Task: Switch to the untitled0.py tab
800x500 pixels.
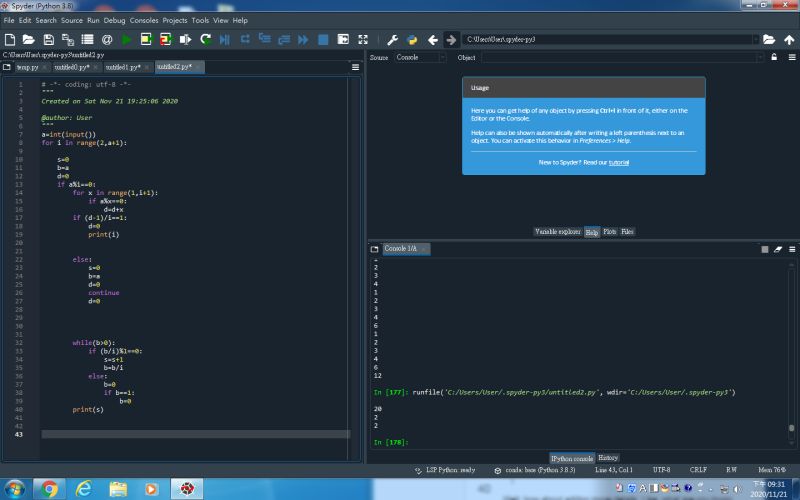Action: coord(72,67)
